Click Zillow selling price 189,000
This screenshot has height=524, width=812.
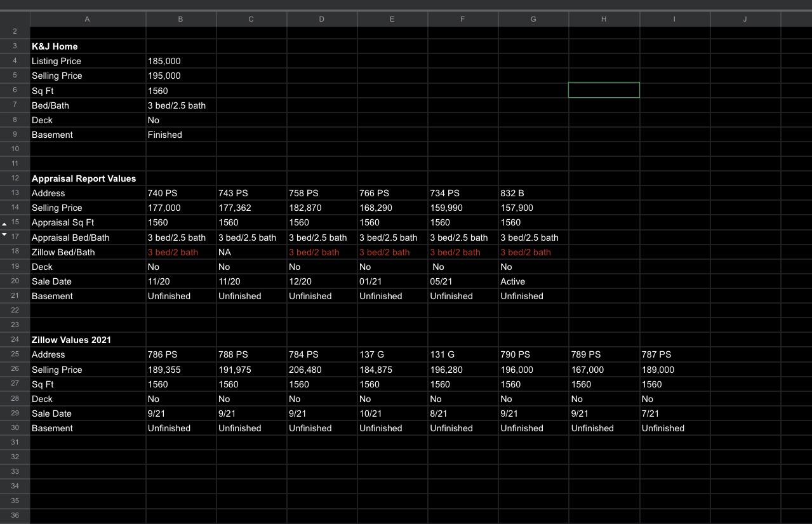pos(675,370)
